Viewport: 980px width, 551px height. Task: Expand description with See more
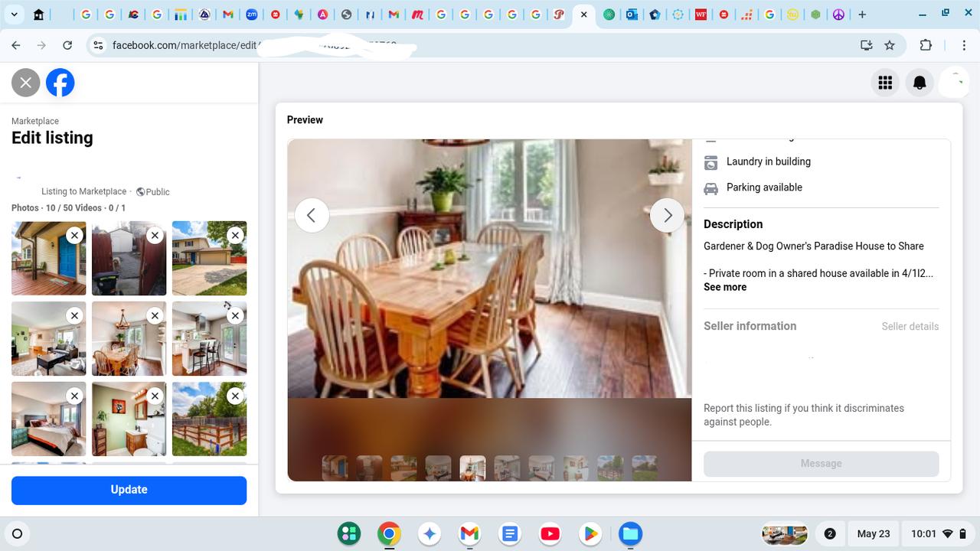pyautogui.click(x=724, y=287)
